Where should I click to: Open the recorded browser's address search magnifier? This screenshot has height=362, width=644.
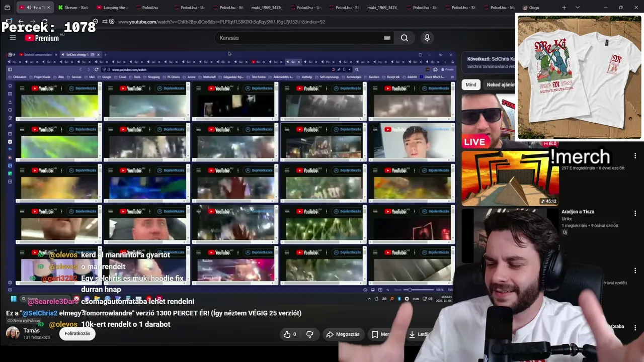point(357,69)
